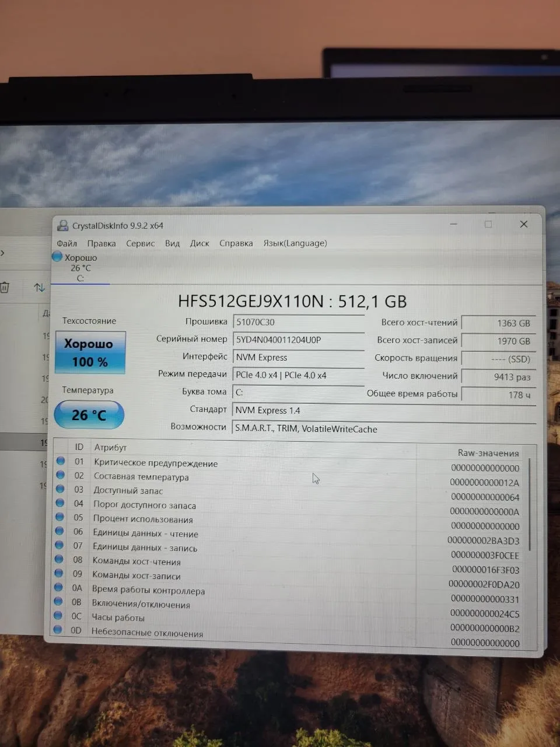Click the Возможности field with S.M.A.R.T., TRIM

(384, 429)
